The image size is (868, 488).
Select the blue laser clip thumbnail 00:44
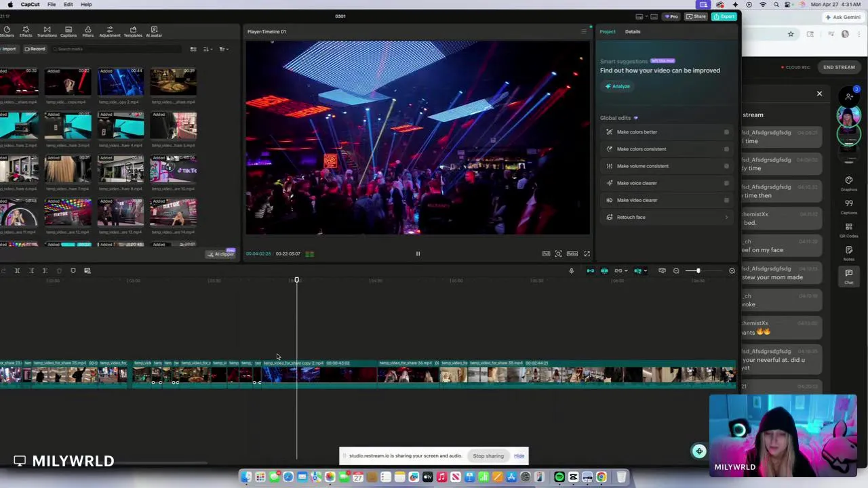[120, 82]
